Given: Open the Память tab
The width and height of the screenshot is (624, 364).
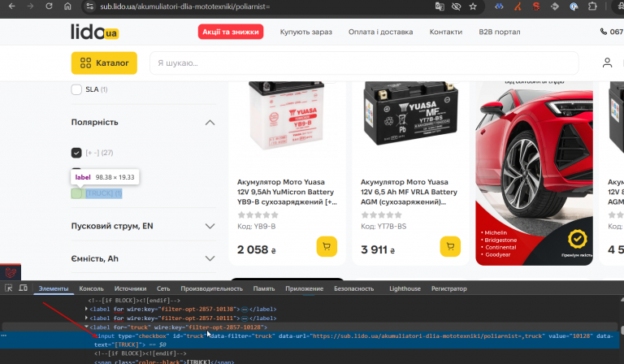Looking at the screenshot, I should click(x=264, y=288).
